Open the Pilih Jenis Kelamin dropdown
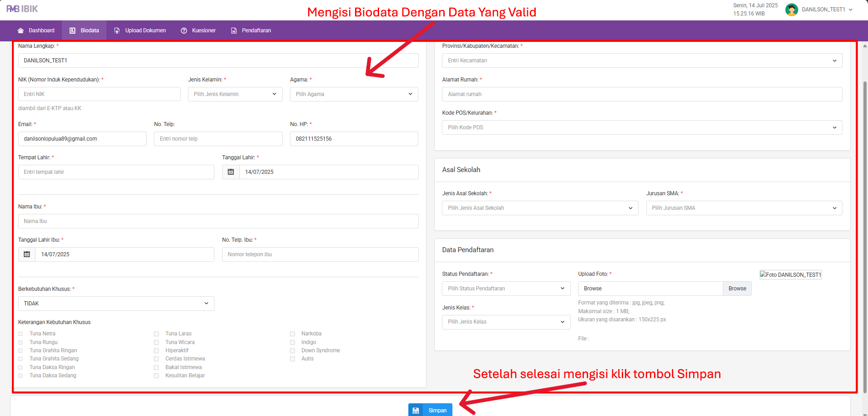868x416 pixels. pos(235,94)
